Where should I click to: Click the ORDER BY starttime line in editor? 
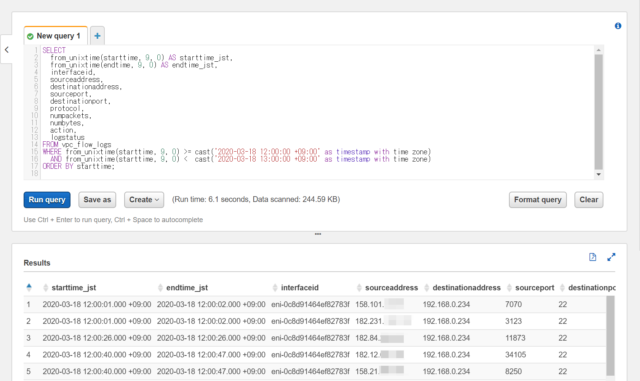78,166
